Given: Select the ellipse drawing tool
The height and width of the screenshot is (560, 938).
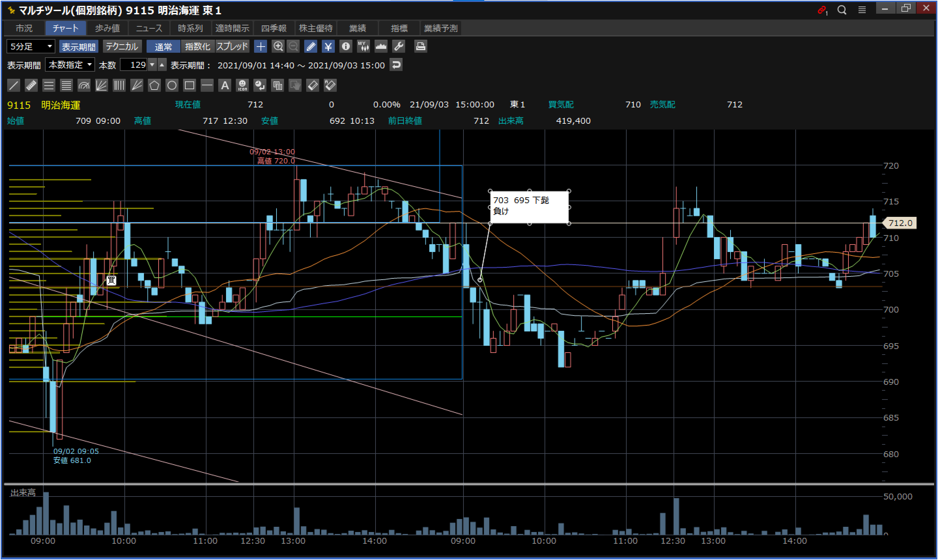Looking at the screenshot, I should (172, 85).
